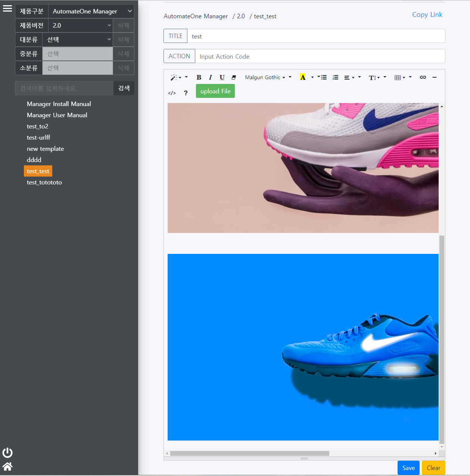Click the yellow highlight text color swatch
The height and width of the screenshot is (476, 470).
tap(303, 77)
